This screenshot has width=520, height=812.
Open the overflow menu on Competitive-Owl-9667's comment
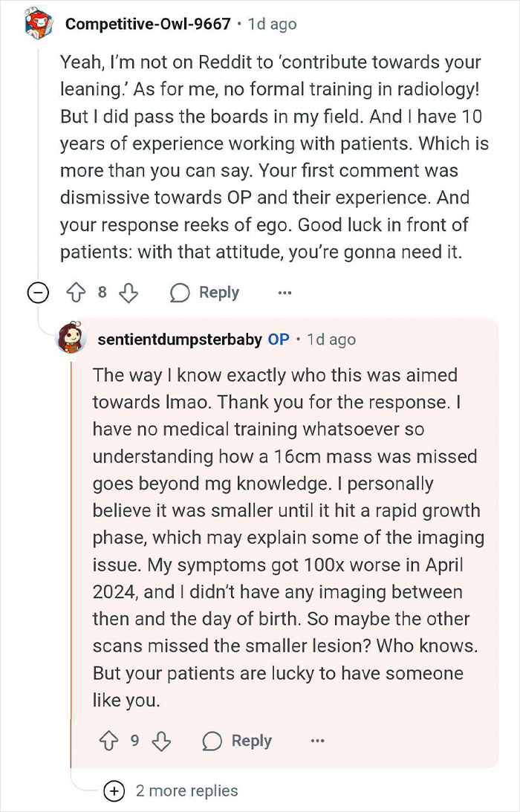(x=285, y=293)
